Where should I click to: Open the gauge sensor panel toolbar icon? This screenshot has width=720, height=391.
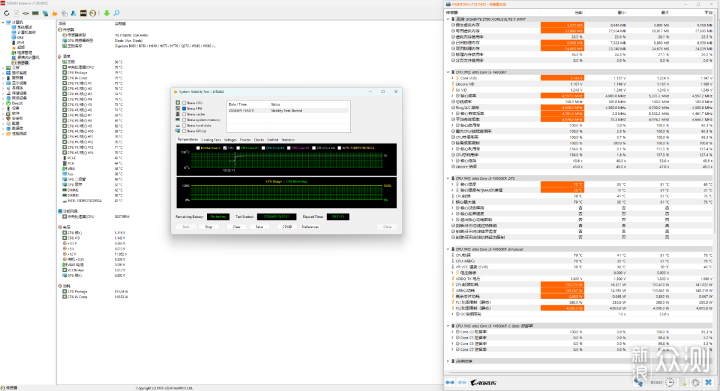point(93,13)
